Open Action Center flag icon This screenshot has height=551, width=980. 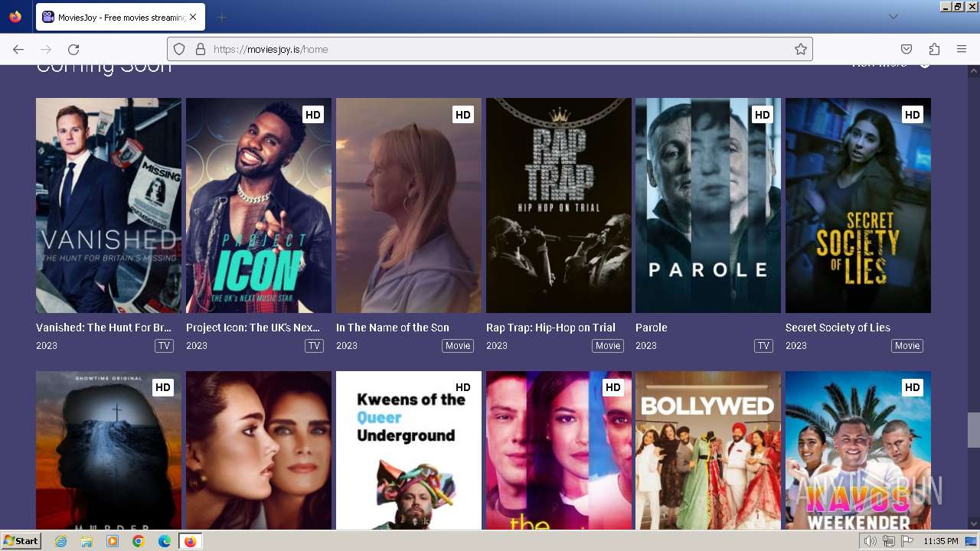click(907, 541)
